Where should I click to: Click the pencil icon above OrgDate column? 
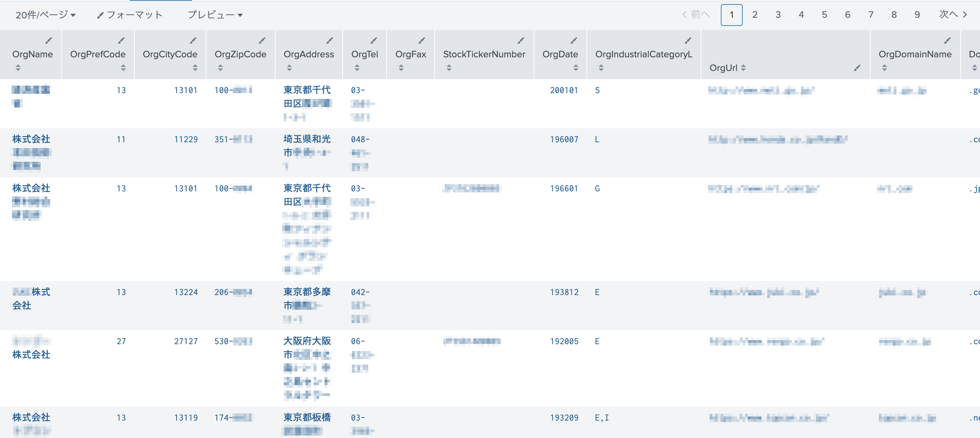pyautogui.click(x=573, y=40)
